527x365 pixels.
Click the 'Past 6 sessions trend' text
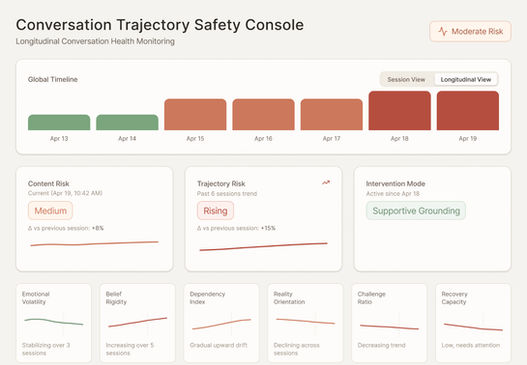pyautogui.click(x=227, y=194)
